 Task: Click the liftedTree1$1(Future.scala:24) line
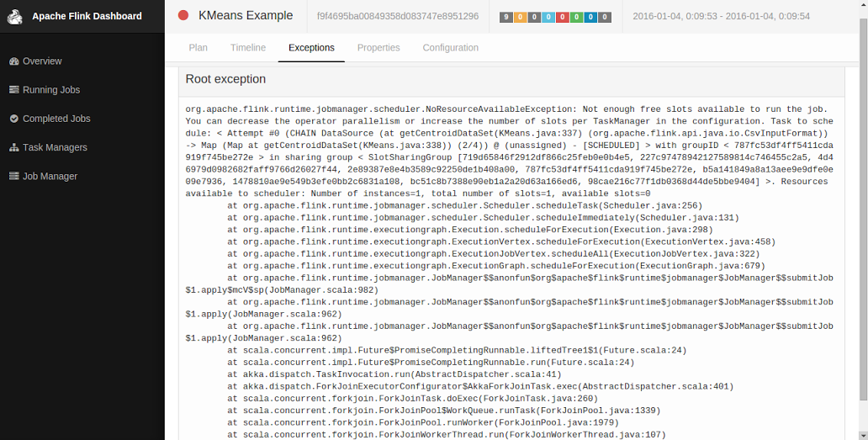coord(458,351)
